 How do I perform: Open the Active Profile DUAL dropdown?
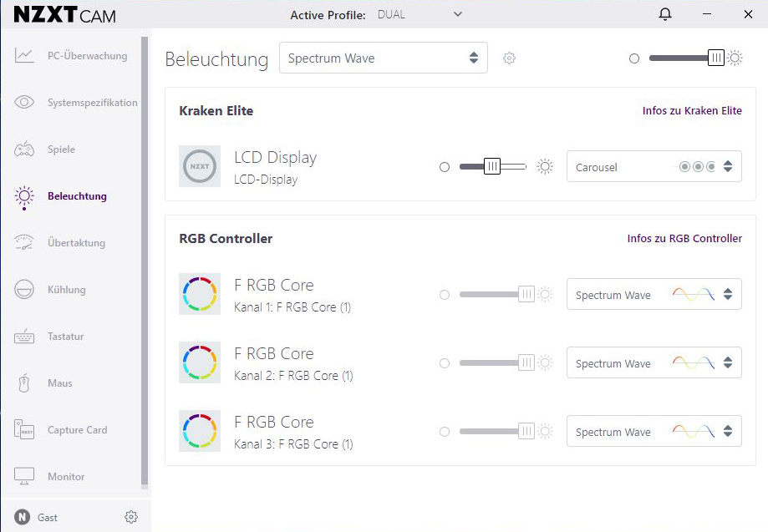(x=419, y=14)
